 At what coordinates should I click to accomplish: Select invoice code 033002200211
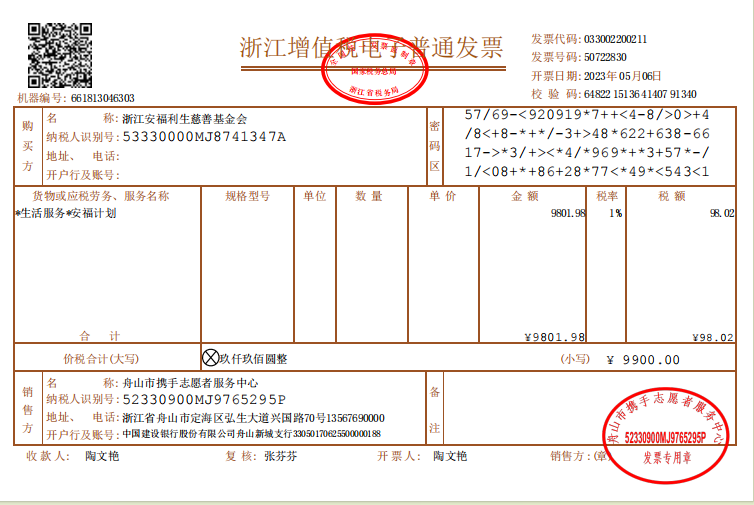(x=616, y=39)
